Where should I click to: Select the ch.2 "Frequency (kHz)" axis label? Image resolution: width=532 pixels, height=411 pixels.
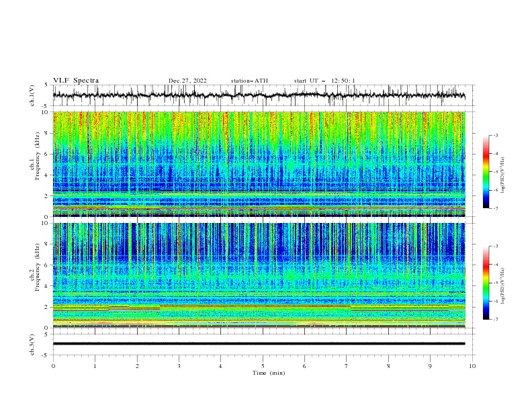tap(38, 267)
